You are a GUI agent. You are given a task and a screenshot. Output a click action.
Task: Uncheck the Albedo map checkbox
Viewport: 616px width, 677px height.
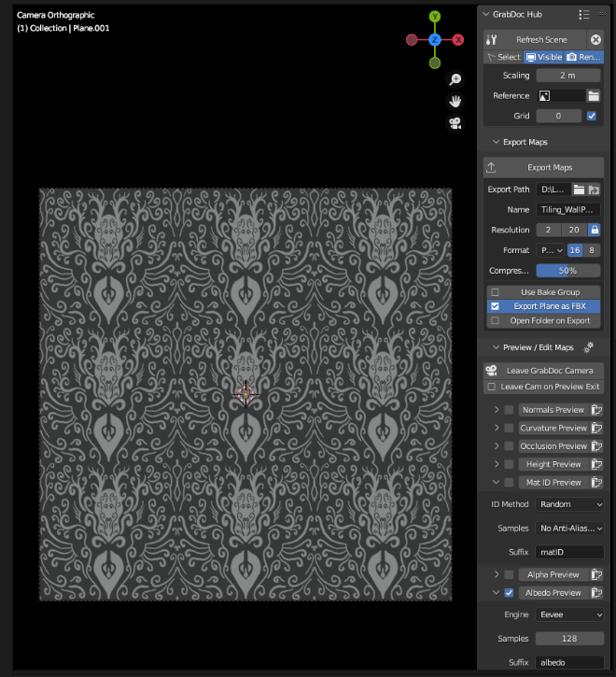pyautogui.click(x=509, y=593)
